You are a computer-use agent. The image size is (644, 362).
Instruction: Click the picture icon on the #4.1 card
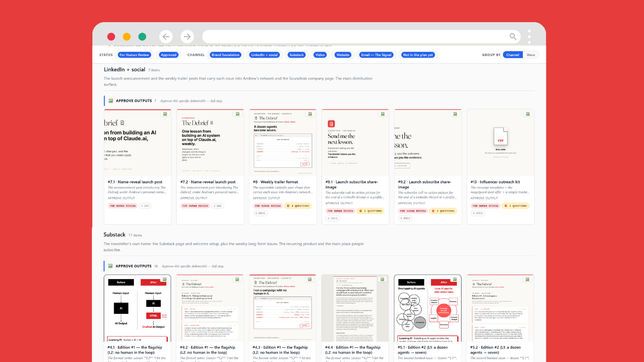(165, 279)
